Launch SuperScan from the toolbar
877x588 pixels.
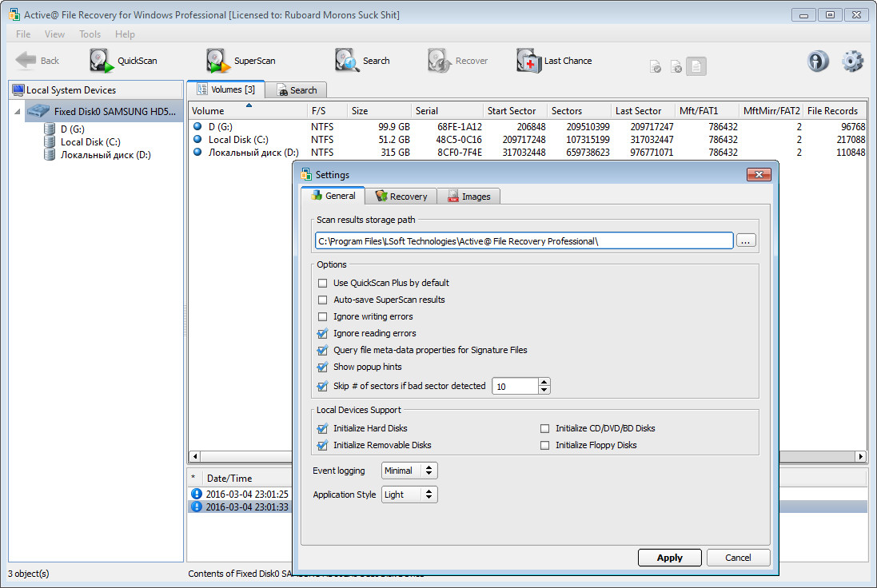tap(241, 61)
